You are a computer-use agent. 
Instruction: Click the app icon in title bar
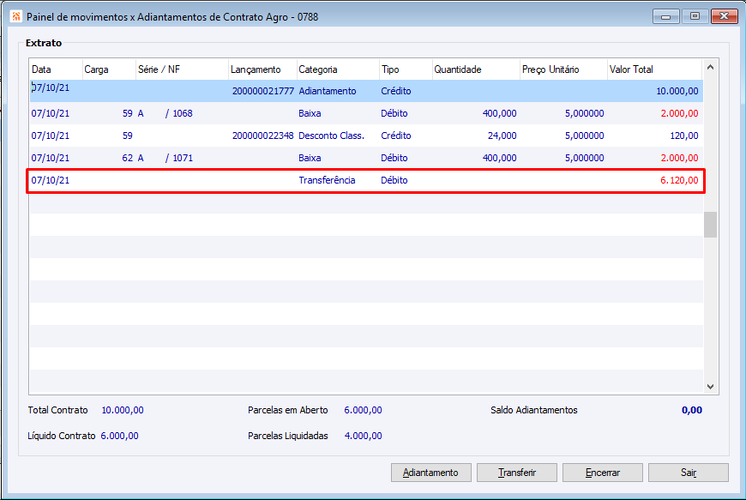point(16,17)
